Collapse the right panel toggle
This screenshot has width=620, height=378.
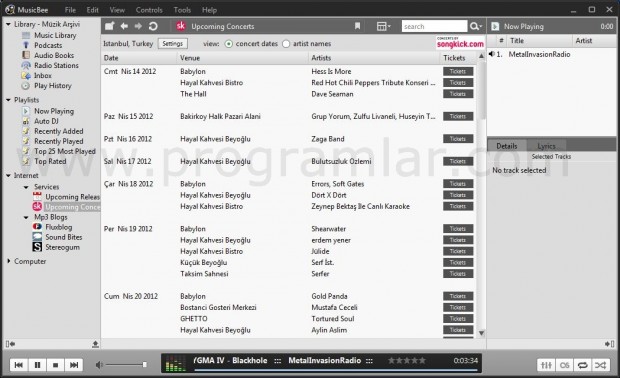(609, 344)
